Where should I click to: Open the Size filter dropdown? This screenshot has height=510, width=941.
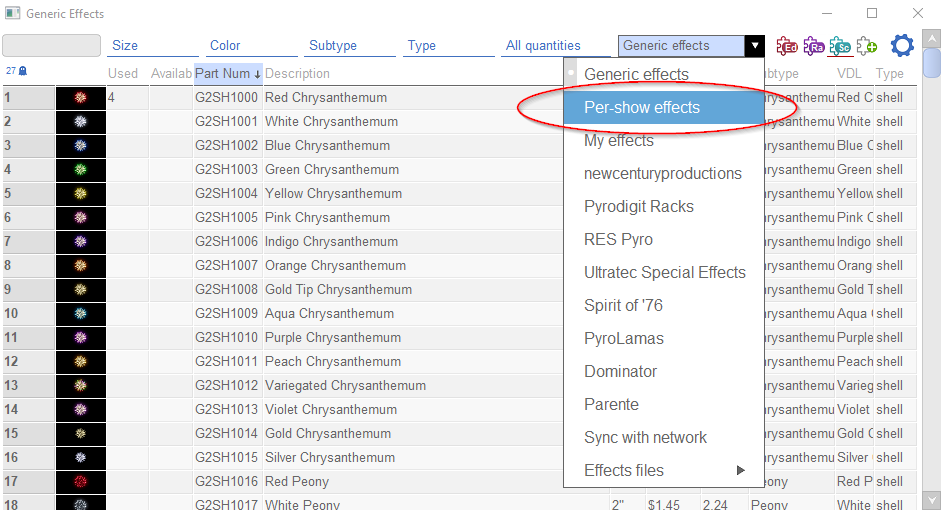point(152,46)
